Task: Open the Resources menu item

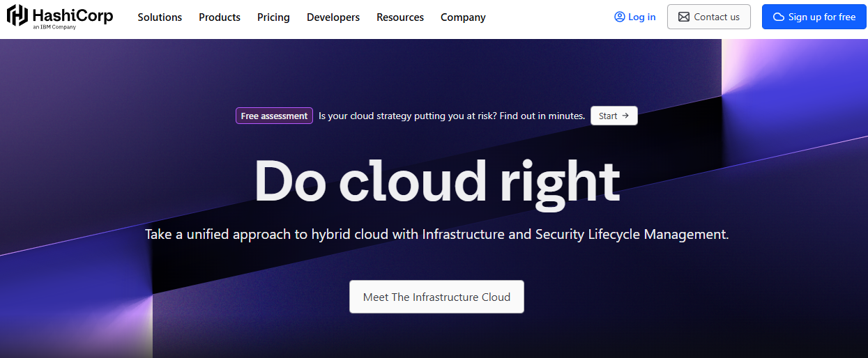Action: tap(400, 17)
